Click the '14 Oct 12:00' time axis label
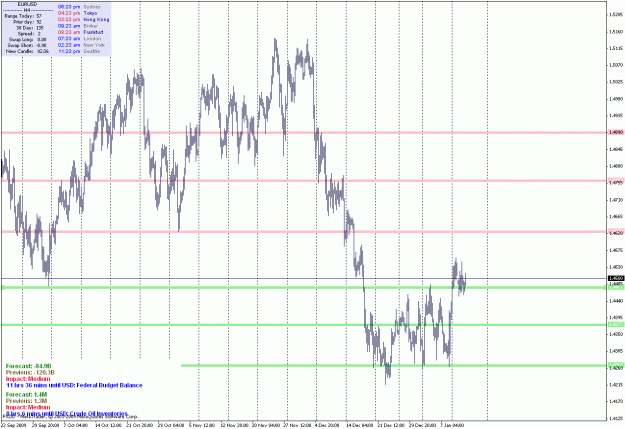 pyautogui.click(x=108, y=425)
